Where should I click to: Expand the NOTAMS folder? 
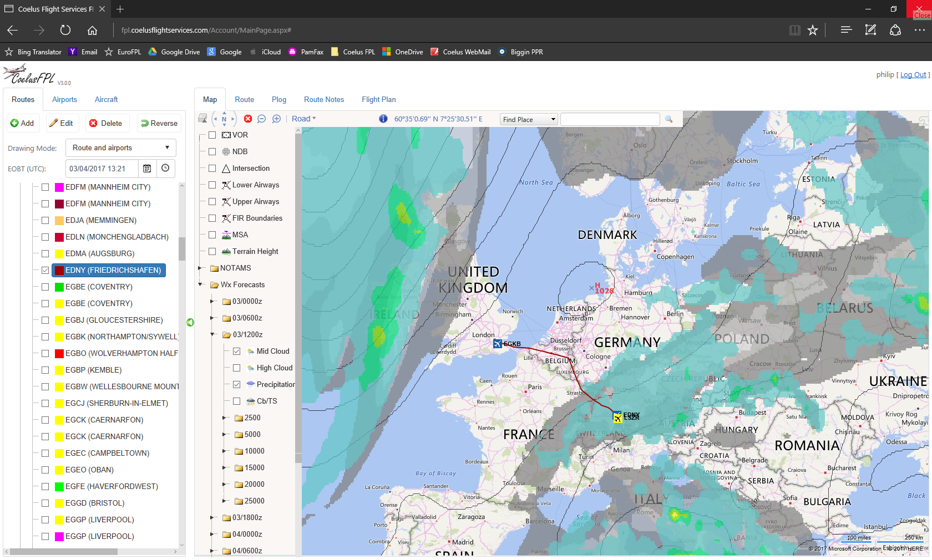(x=200, y=268)
